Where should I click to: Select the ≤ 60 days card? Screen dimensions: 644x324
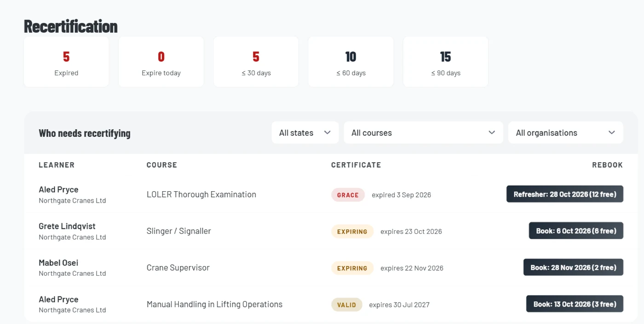(x=351, y=62)
